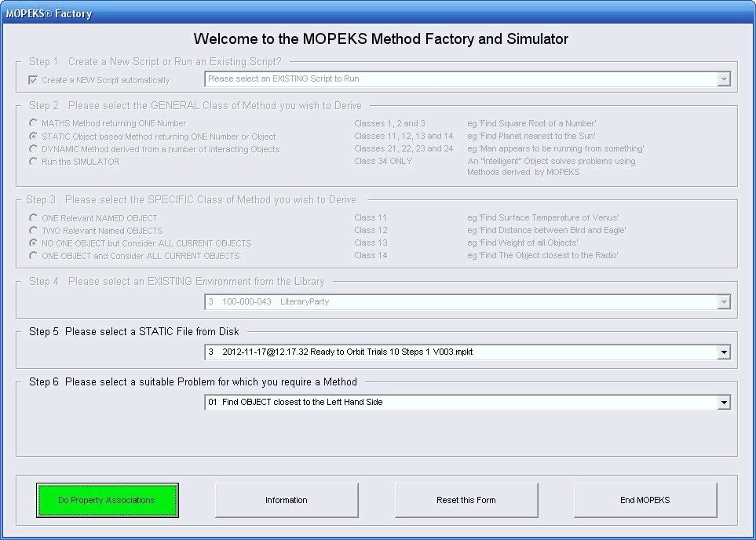Click the Step 6 suitable Problem label
This screenshot has width=756, height=540.
(x=193, y=382)
